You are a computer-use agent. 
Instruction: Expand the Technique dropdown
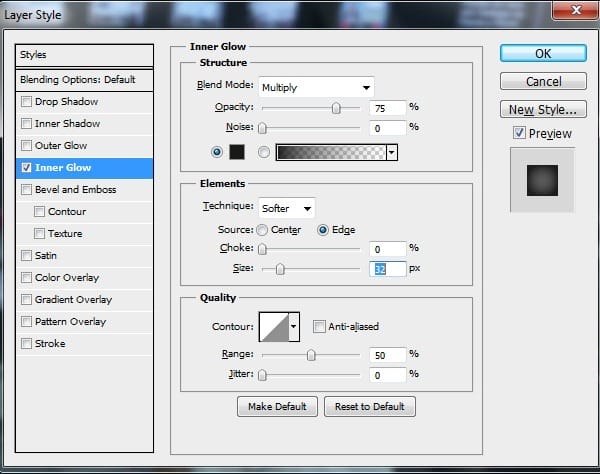point(287,208)
